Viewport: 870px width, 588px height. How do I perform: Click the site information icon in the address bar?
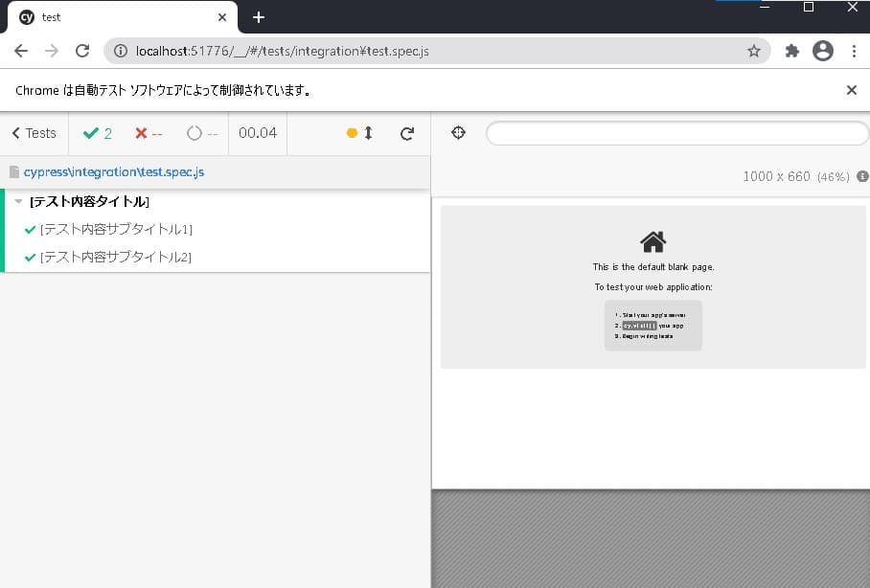tap(121, 51)
